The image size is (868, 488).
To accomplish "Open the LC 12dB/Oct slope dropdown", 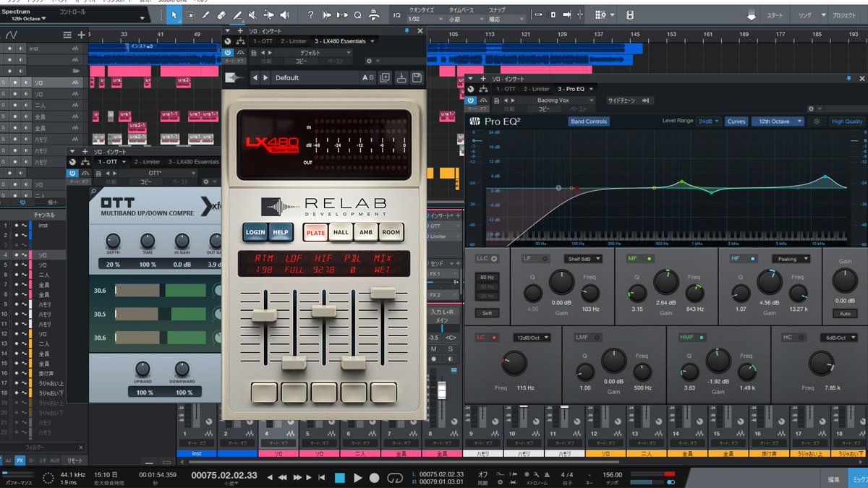I will click(x=531, y=338).
